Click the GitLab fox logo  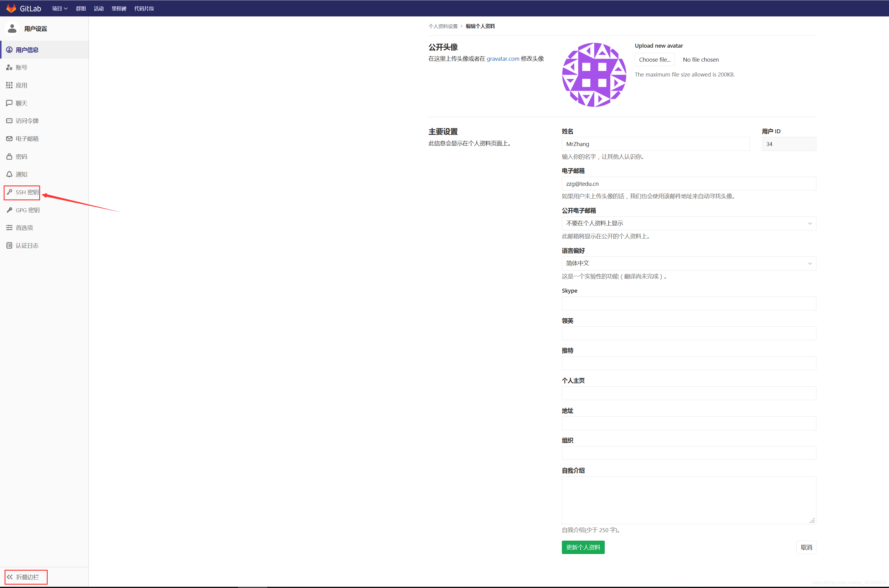[x=11, y=8]
